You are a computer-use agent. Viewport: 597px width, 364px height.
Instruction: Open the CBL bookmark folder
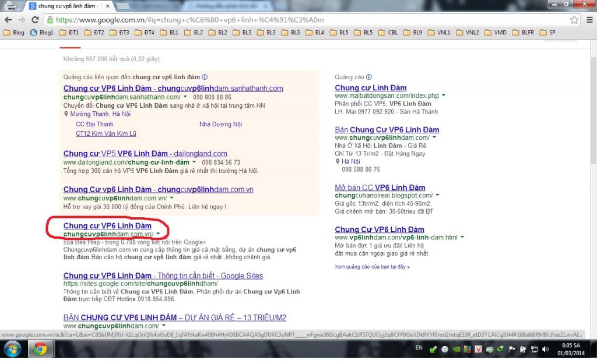pyautogui.click(x=388, y=33)
